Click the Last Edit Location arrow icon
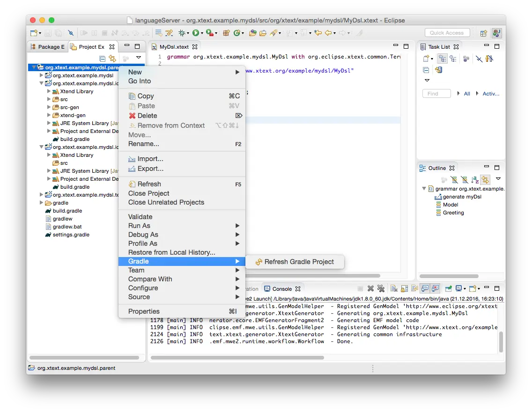Screen dimensions: 532x412 click(x=318, y=33)
